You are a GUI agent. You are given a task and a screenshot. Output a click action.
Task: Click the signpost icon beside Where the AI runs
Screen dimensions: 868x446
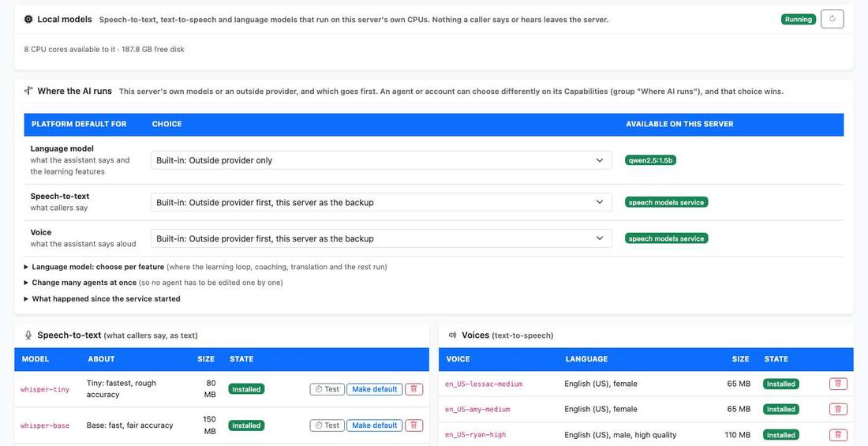[28, 91]
